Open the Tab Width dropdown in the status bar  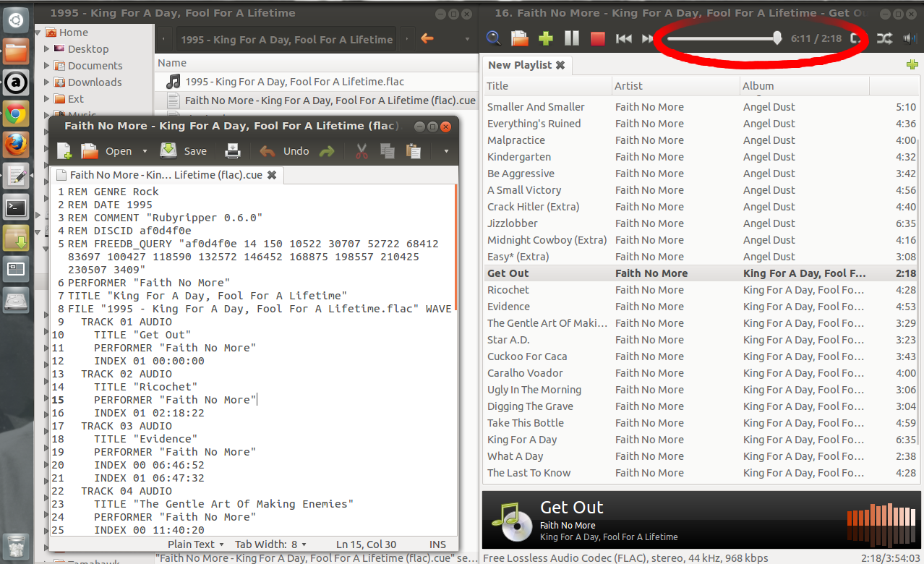tap(271, 544)
